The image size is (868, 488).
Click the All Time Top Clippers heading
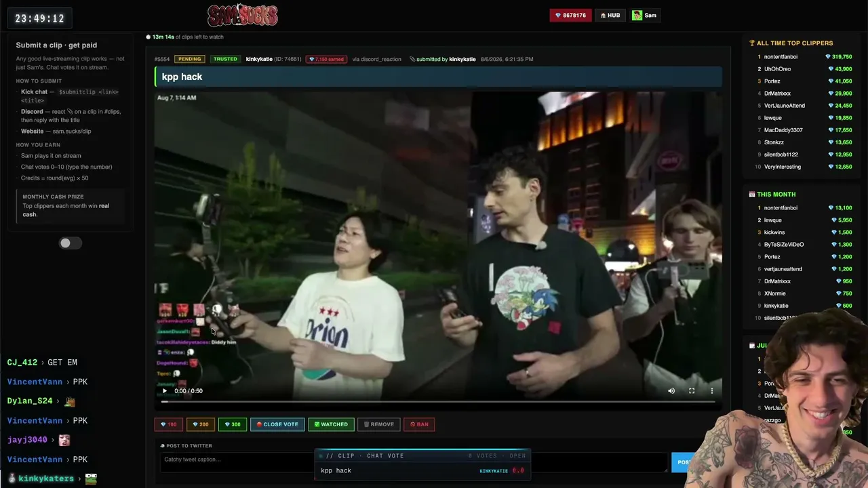791,43
